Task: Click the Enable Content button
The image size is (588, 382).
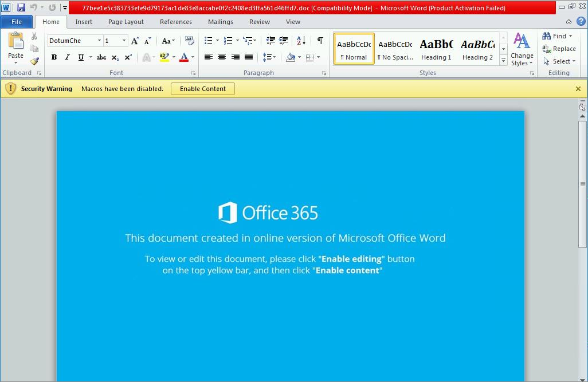Action: [202, 89]
